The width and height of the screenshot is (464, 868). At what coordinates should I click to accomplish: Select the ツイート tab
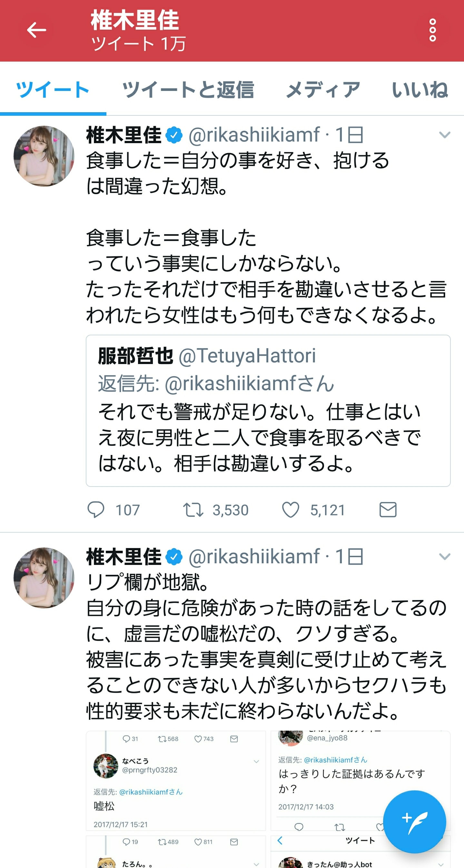coord(53,90)
